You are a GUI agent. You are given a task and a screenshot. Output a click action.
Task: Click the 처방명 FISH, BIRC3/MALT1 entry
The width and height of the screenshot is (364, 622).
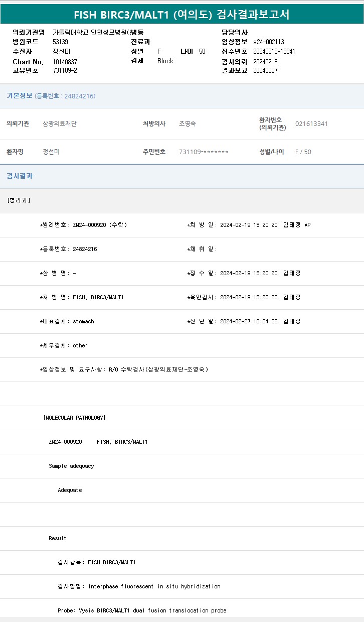(82, 297)
